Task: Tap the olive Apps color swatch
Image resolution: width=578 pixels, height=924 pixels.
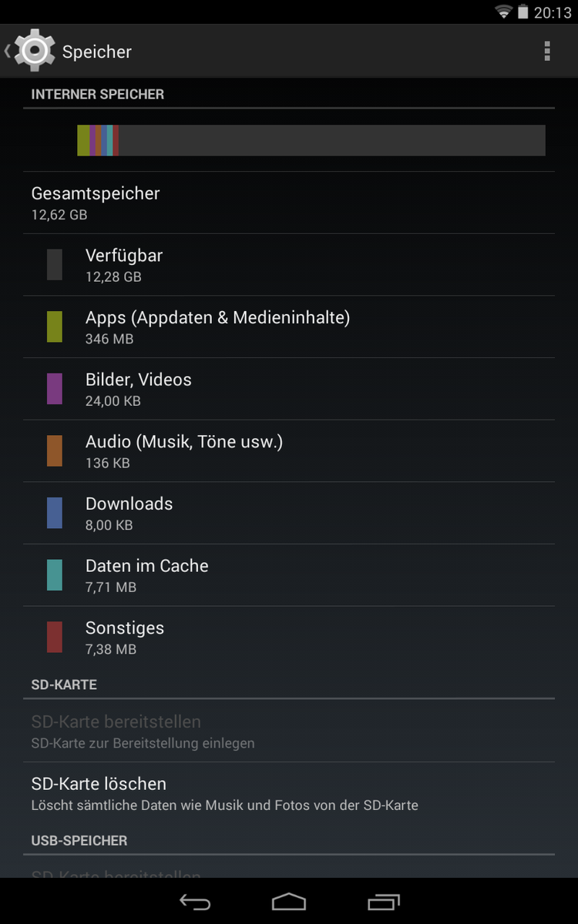Action: tap(55, 326)
